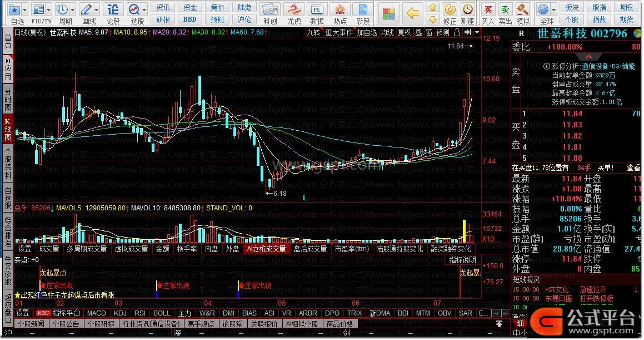644x340 pixels.
Task: Click the 资讯 toolbar button
Action: coord(163,7)
